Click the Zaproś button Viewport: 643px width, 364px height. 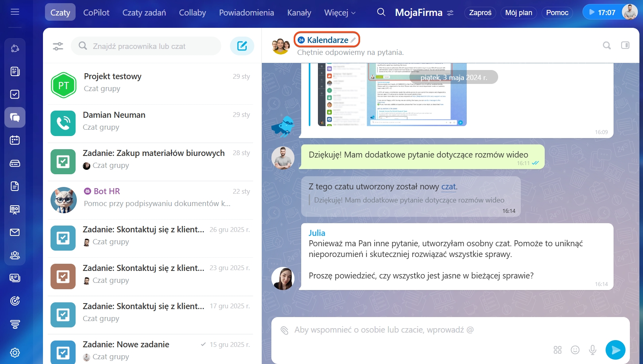[x=480, y=13]
